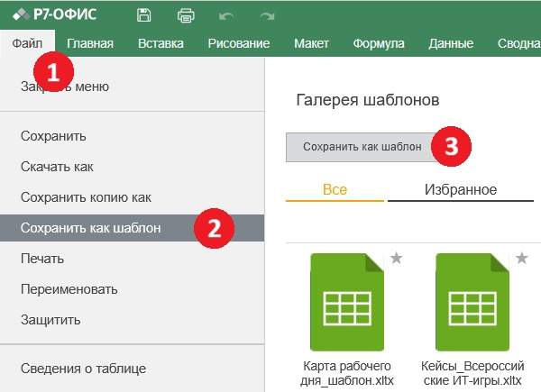Select the highlighted Сохранить как шаблон menu item

(133, 228)
